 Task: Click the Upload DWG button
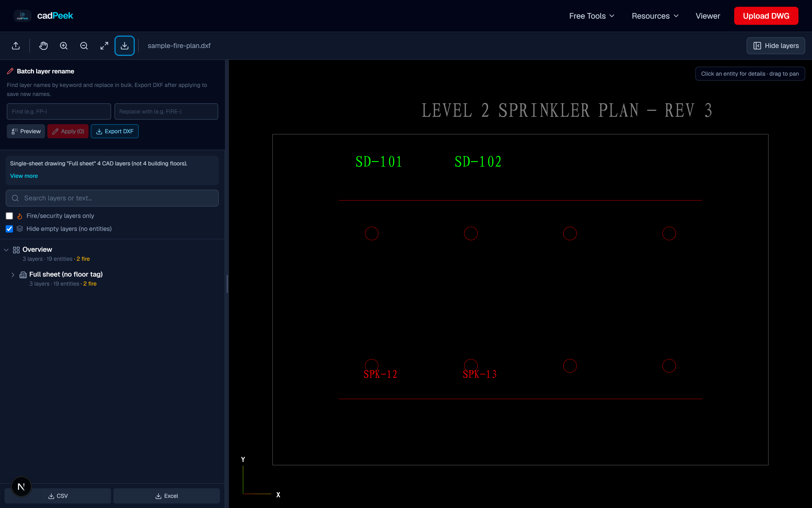766,16
